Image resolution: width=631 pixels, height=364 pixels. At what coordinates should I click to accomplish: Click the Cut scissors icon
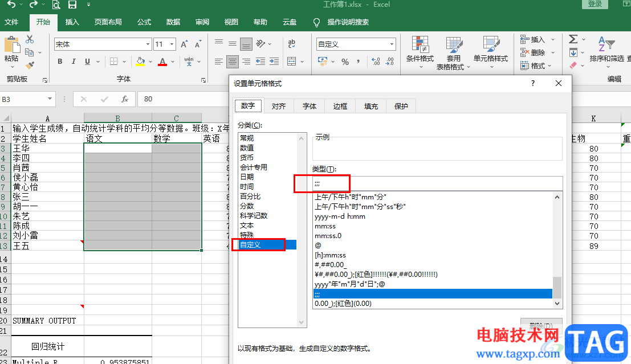(x=30, y=39)
